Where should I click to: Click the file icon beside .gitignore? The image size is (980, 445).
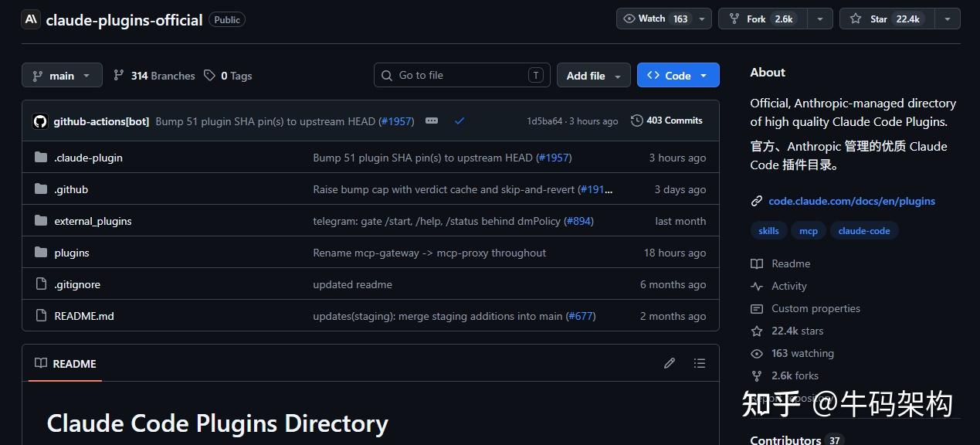(x=41, y=284)
